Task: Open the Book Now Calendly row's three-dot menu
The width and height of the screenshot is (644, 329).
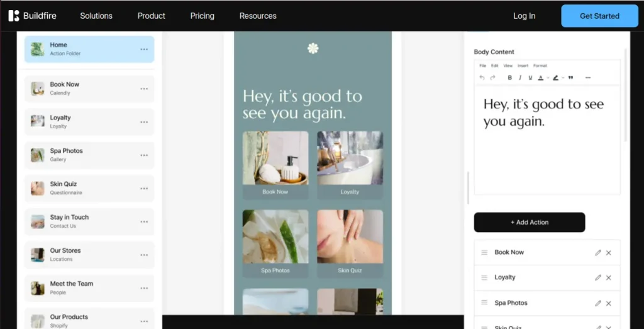Action: coord(144,89)
